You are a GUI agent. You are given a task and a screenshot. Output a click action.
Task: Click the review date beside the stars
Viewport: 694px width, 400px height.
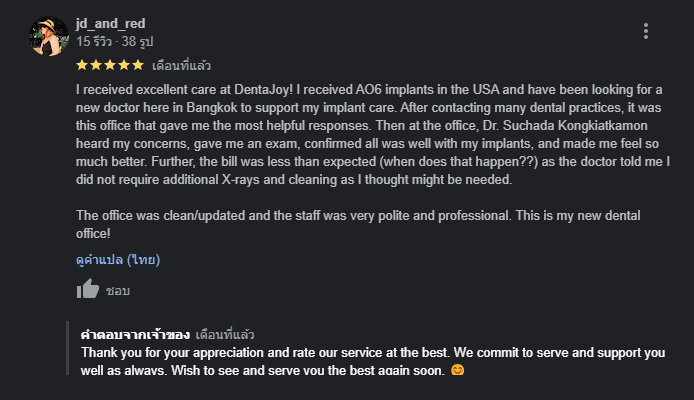[x=181, y=65]
